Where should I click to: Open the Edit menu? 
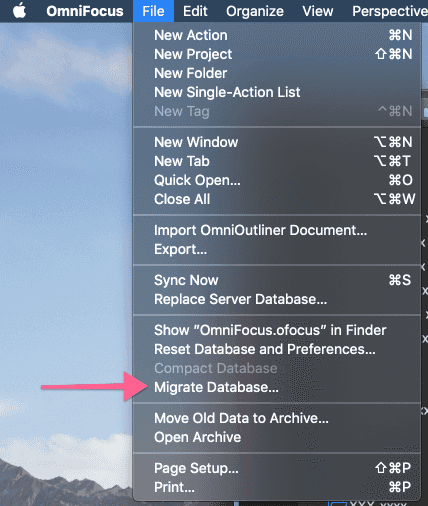click(x=195, y=11)
